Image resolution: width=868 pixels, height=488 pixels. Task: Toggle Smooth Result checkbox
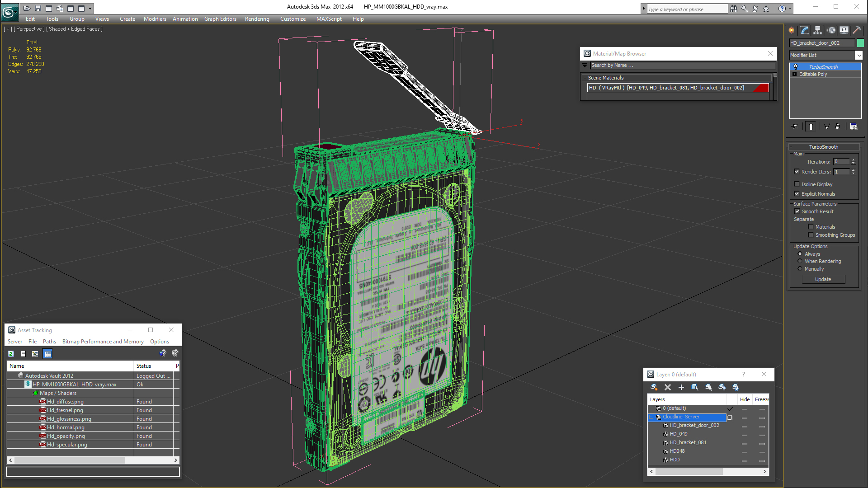tap(797, 211)
